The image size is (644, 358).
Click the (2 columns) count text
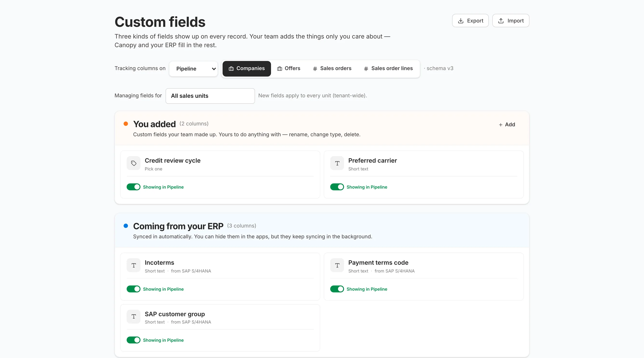pos(194,124)
